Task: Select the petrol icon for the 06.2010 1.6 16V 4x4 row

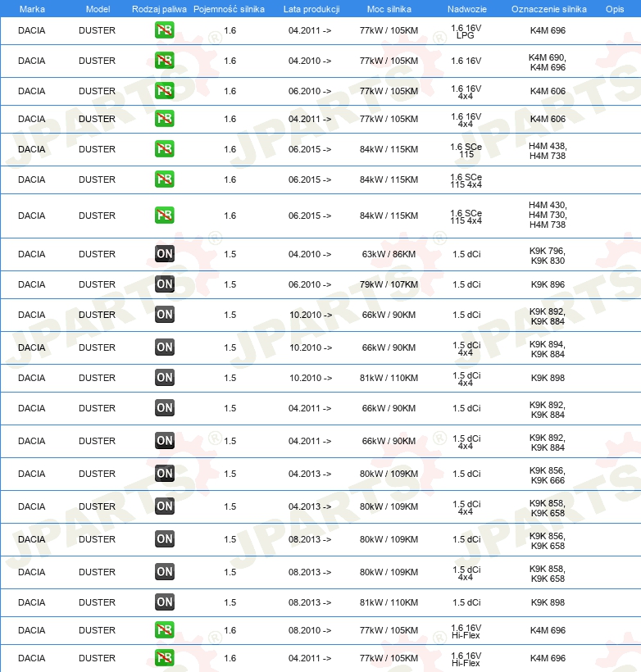Action: pos(165,91)
